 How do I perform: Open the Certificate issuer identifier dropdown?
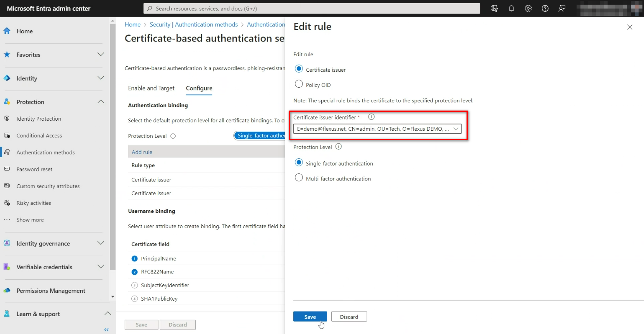377,129
